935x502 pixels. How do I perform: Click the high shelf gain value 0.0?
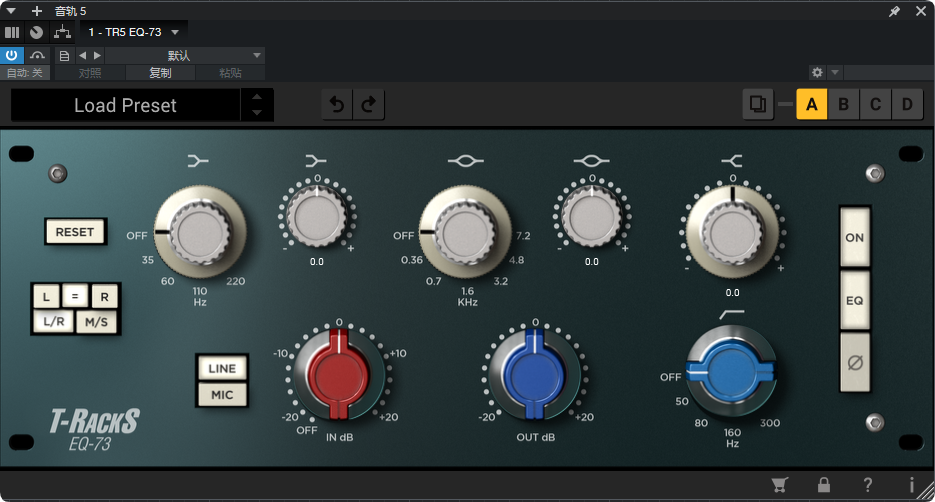point(732,293)
